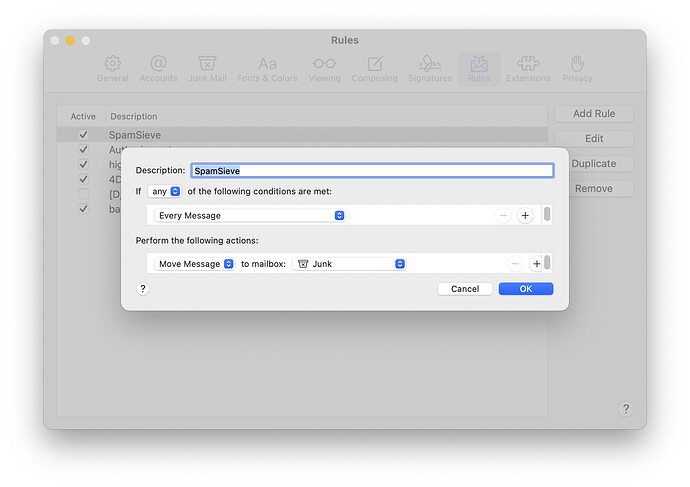
Task: Open the Signatures preferences pane
Action: tap(430, 69)
